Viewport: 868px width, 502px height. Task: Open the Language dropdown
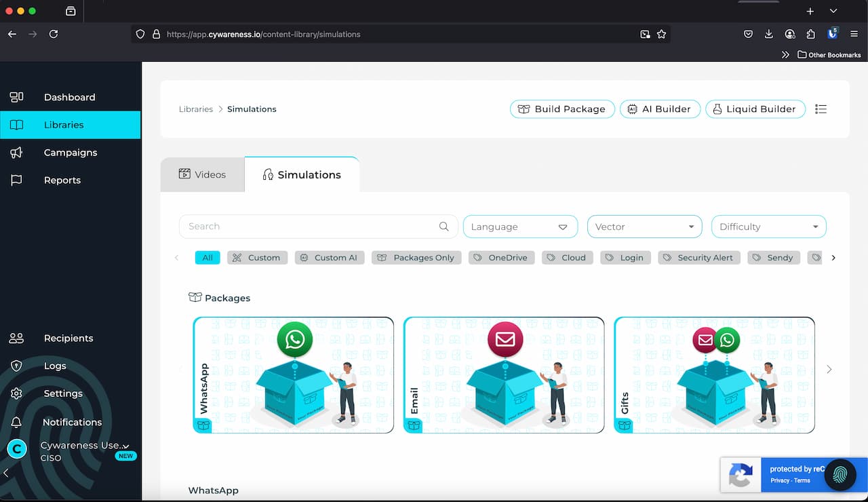tap(520, 227)
